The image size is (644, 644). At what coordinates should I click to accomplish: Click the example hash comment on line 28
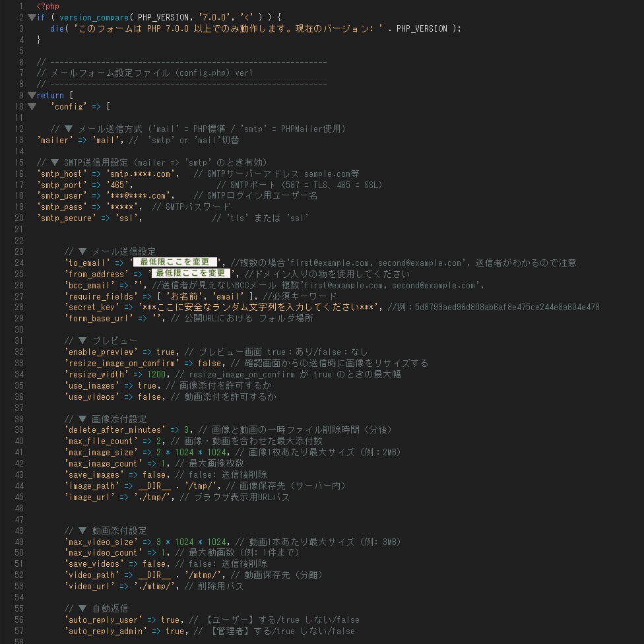pyautogui.click(x=494, y=307)
